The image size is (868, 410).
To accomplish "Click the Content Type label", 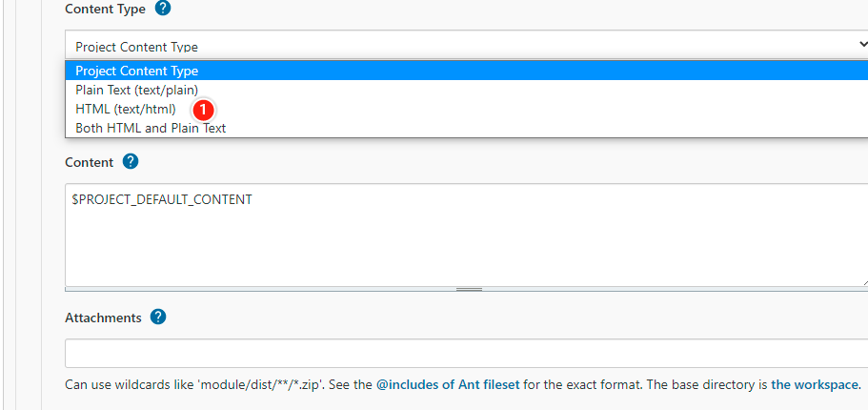I will 105,9.
